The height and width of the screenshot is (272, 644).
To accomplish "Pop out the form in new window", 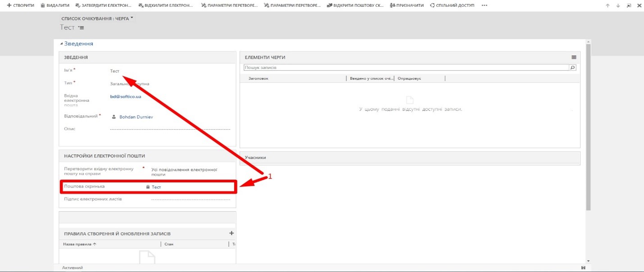I will [629, 5].
